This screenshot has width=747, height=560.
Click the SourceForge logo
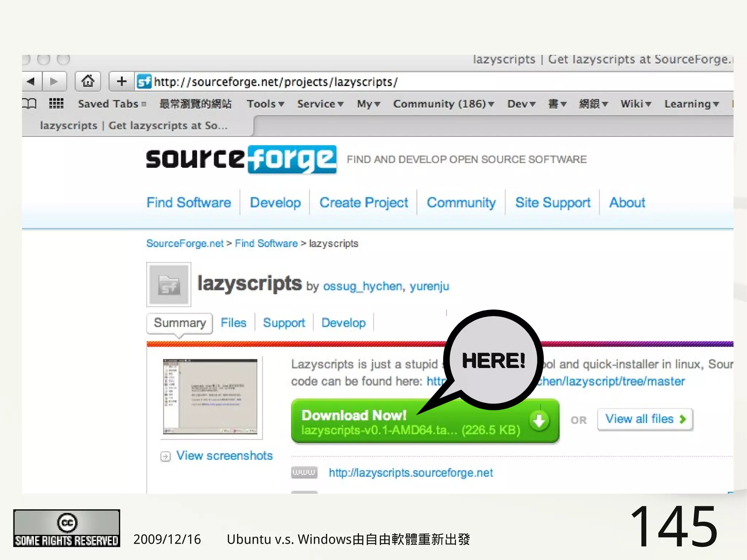coord(241,159)
